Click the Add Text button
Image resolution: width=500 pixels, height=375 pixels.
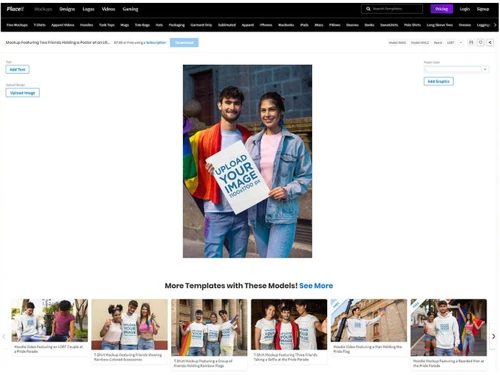click(17, 69)
